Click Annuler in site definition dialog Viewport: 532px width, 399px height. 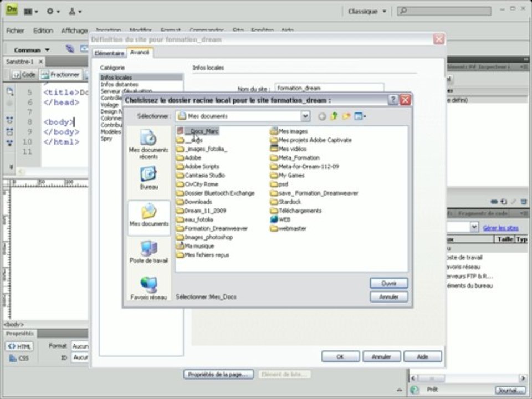tap(381, 356)
